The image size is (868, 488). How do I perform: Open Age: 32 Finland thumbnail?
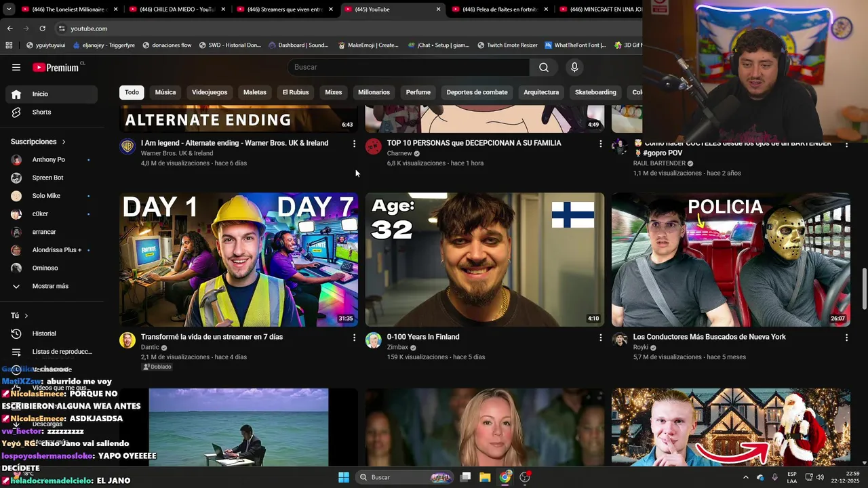click(x=485, y=260)
